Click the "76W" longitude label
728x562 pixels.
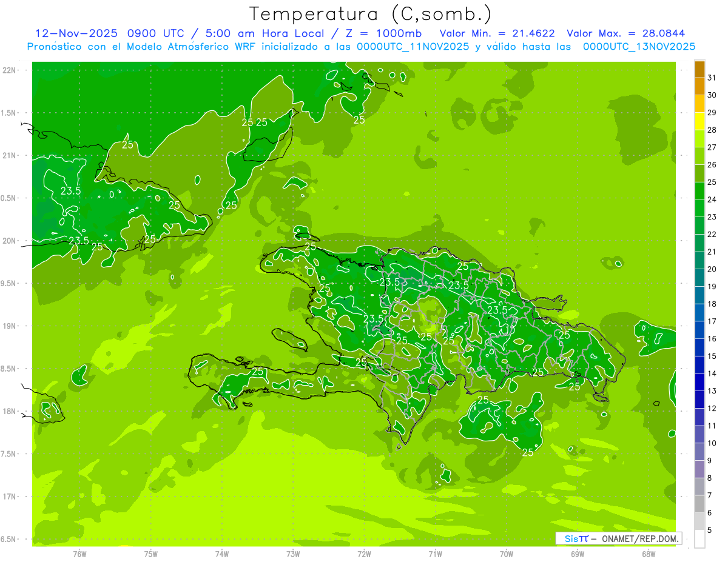tap(79, 554)
